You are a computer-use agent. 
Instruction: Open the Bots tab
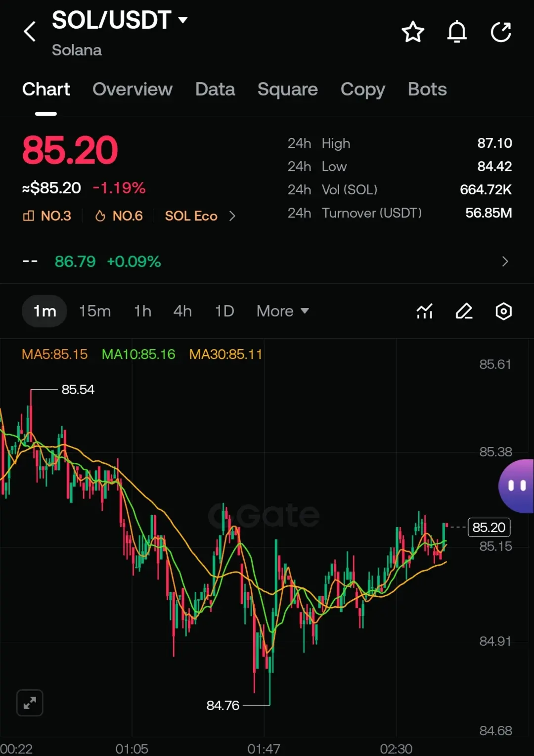(x=427, y=89)
